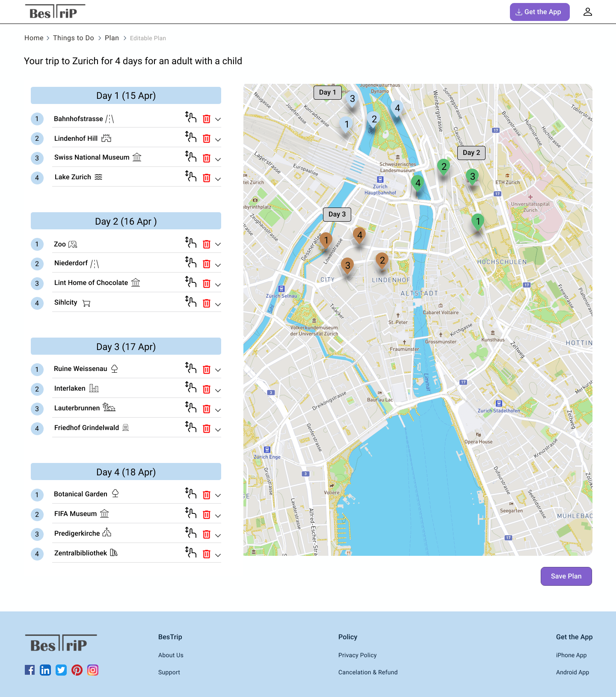
Task: Delete Lint Home of Chocolate entry
Action: [x=207, y=284]
